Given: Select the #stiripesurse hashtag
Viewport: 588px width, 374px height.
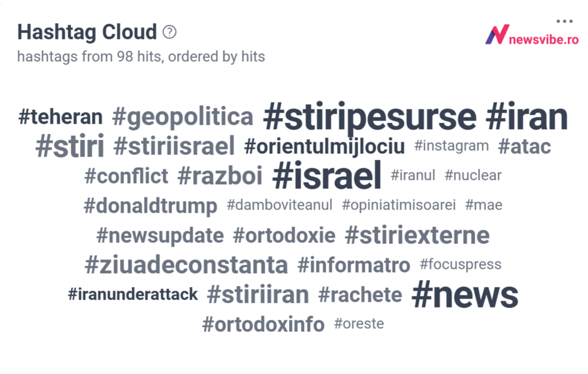Looking at the screenshot, I should [370, 116].
